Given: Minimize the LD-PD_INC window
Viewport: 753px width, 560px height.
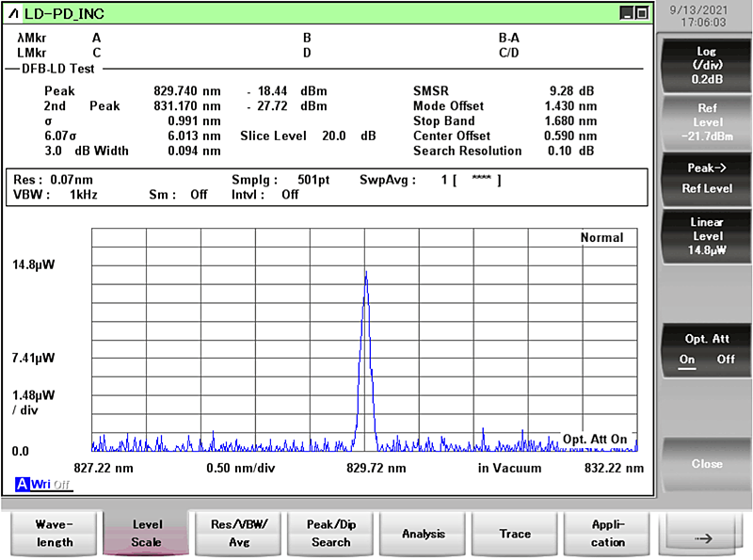Looking at the screenshot, I should [x=627, y=13].
